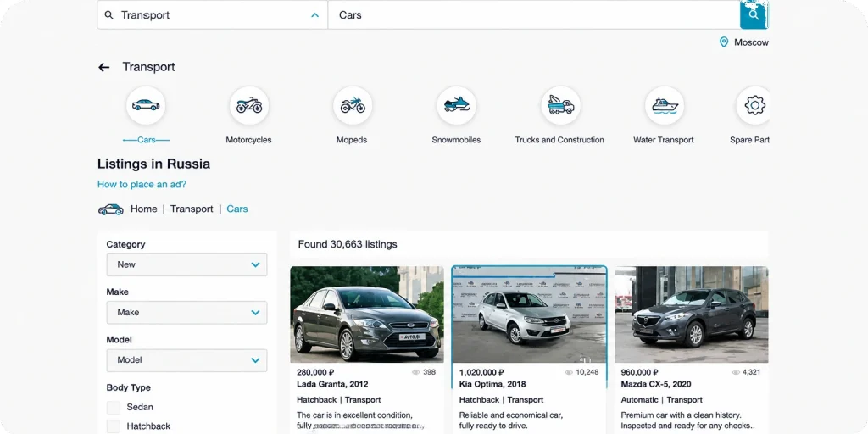Open the Make dropdown
868x434 pixels.
(x=186, y=312)
